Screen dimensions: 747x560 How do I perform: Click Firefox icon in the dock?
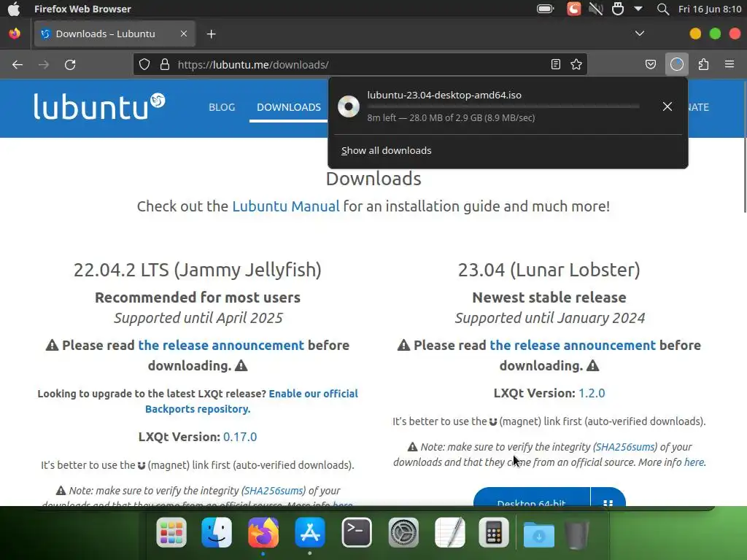tap(263, 532)
